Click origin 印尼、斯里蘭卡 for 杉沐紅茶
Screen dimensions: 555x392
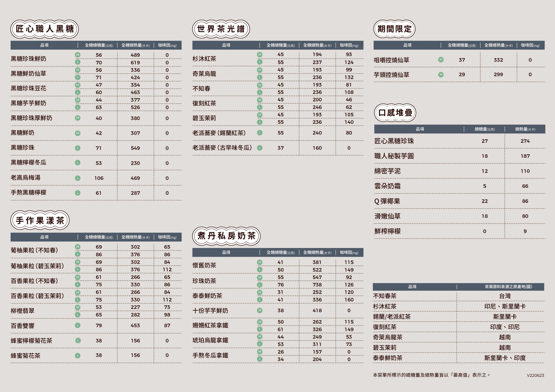click(505, 306)
